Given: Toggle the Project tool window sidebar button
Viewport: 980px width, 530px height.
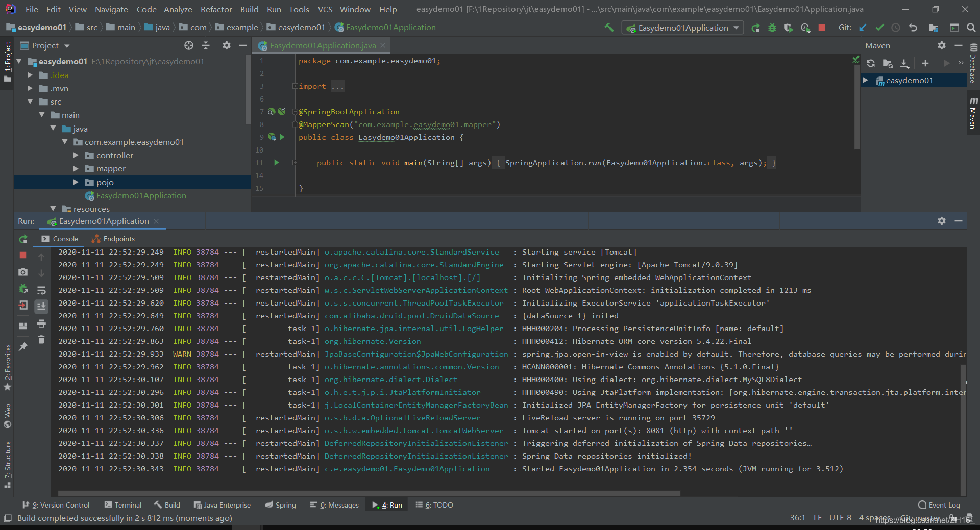Looking at the screenshot, I should pyautogui.click(x=7, y=62).
